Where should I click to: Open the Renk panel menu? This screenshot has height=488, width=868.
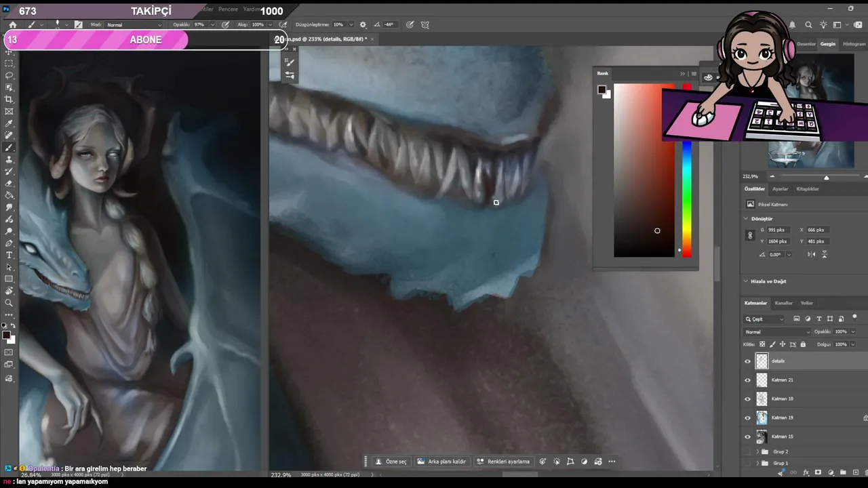(694, 73)
